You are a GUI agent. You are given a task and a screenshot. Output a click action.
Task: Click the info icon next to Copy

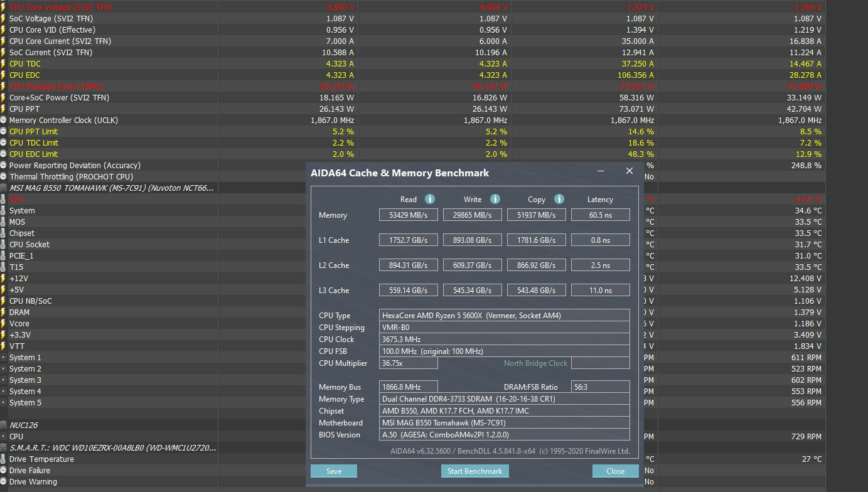[559, 199]
